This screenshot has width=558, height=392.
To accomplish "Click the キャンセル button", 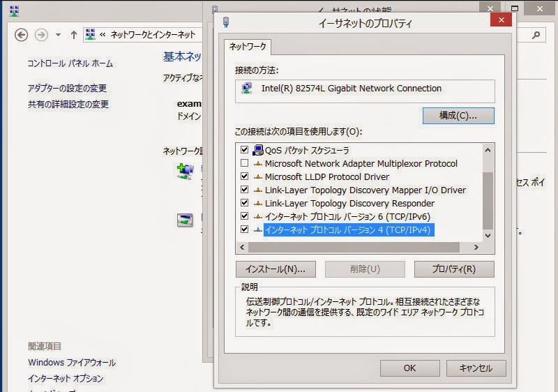I will point(476,368).
